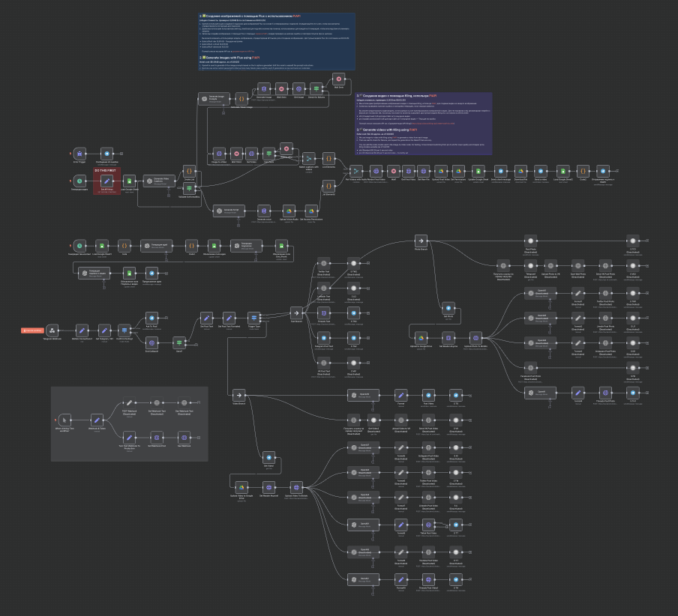Select the Trigger Type switch node
The height and width of the screenshot is (616, 678).
point(254,318)
